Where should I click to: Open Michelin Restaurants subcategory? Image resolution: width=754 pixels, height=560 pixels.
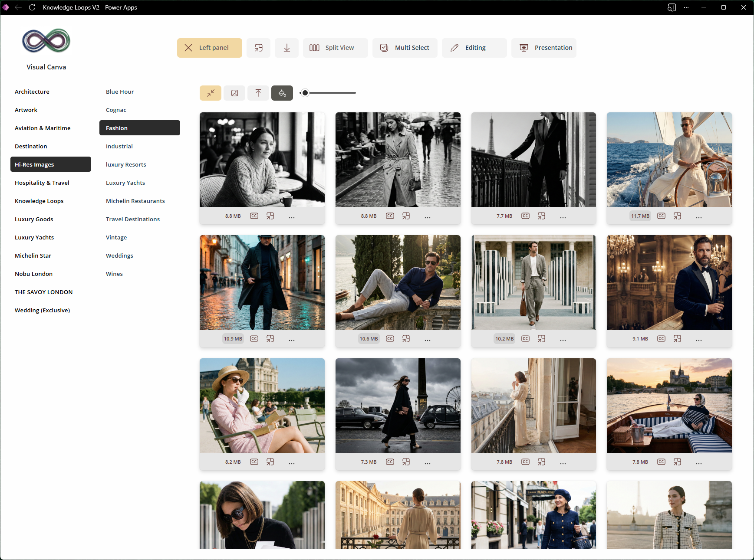pos(135,201)
